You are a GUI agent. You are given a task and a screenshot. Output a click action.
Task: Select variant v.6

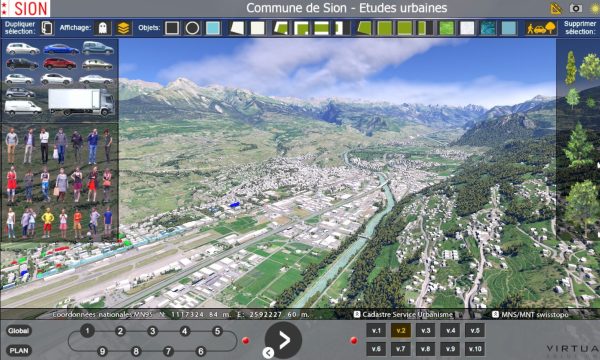tap(376, 349)
